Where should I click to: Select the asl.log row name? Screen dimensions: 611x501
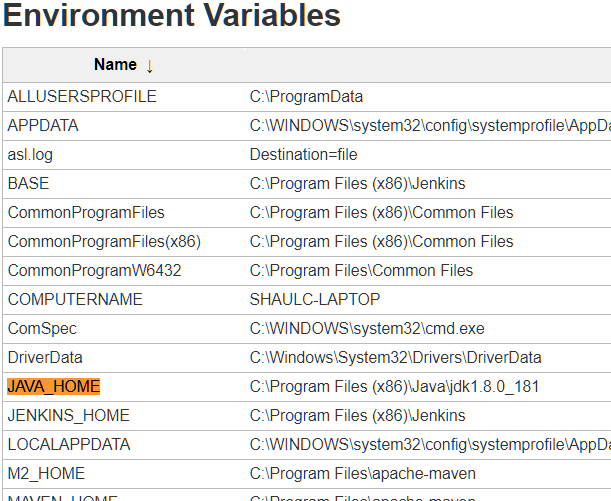tap(30, 155)
